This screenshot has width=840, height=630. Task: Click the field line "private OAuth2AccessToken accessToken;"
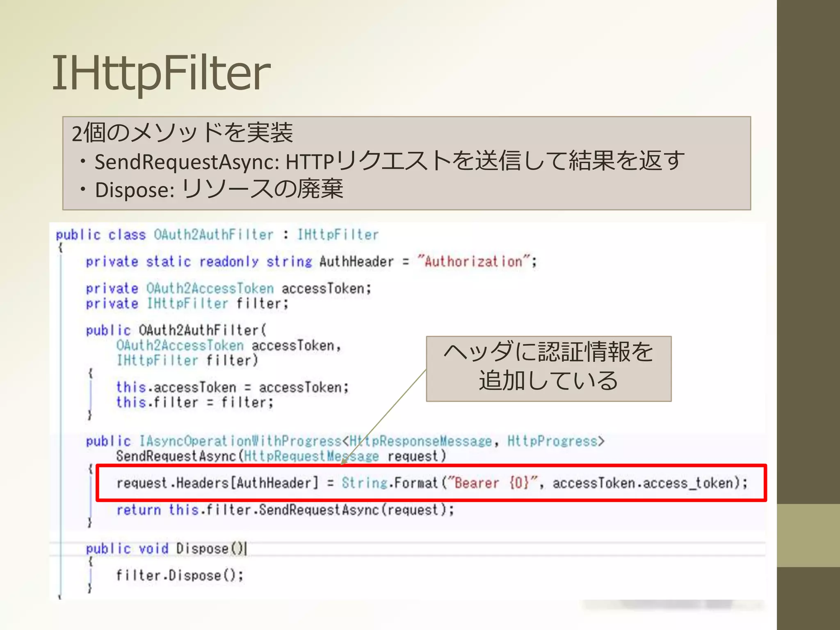coord(228,289)
